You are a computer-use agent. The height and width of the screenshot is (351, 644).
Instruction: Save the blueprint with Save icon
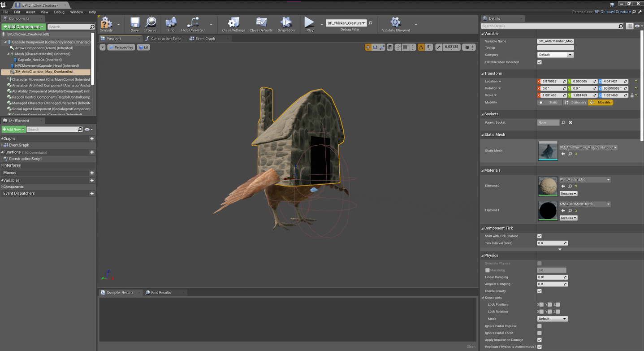134,23
